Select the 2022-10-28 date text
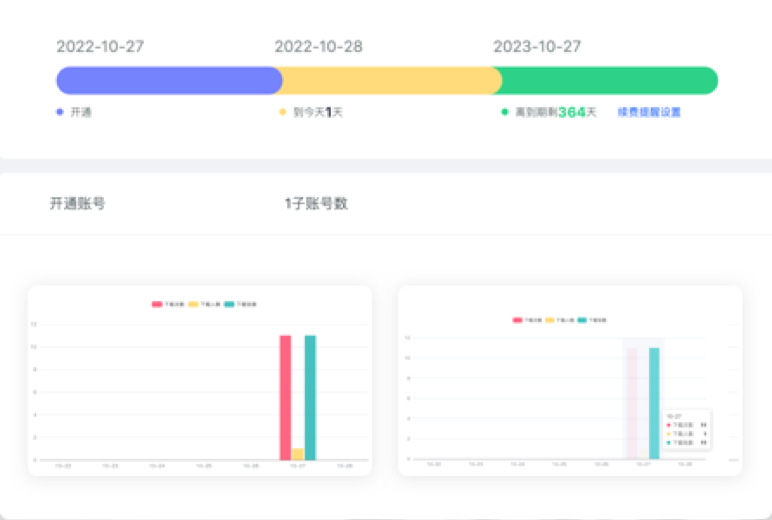This screenshot has width=772, height=520. point(319,46)
